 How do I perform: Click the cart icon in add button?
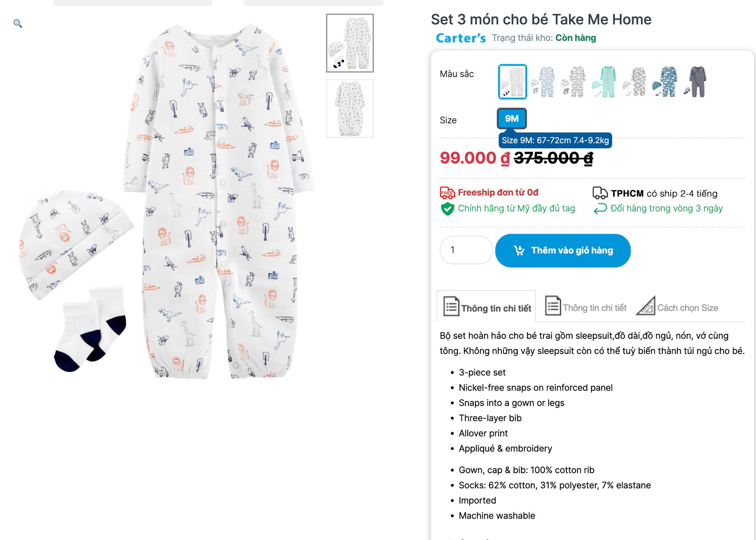pos(519,251)
